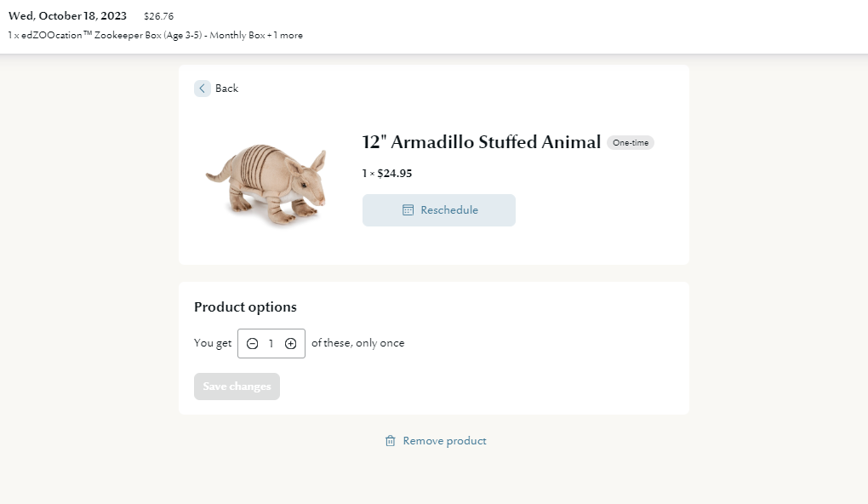
Task: Click the trash can icon
Action: point(391,441)
